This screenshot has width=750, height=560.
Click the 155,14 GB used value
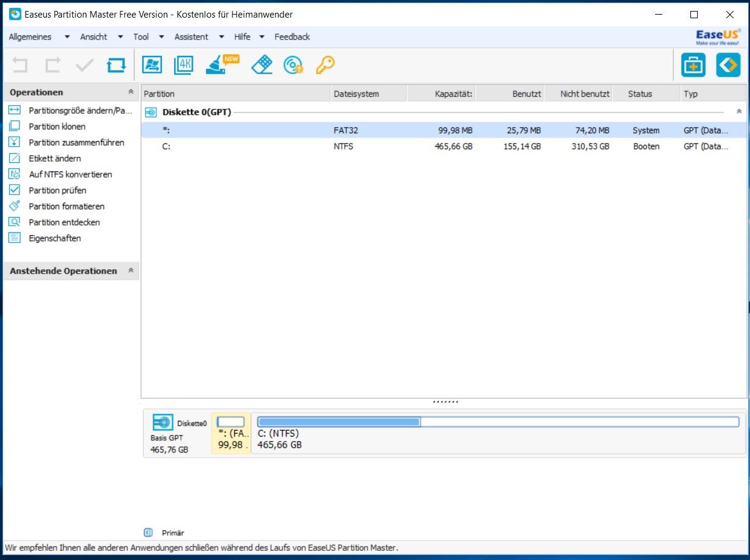click(x=522, y=147)
